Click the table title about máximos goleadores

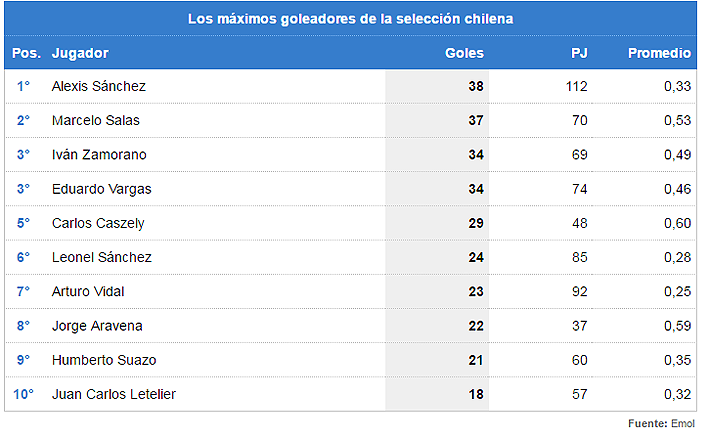(x=351, y=19)
